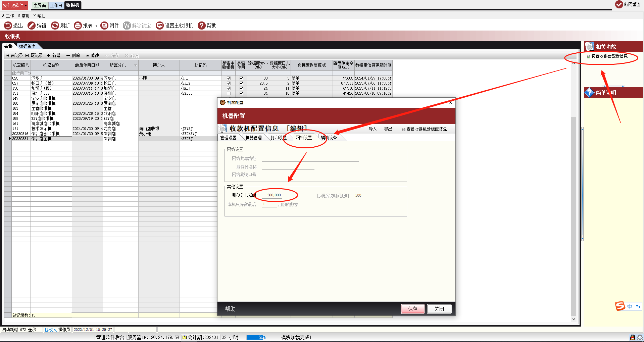The width and height of the screenshot is (644, 342).
Task: Click the 相关功能 panel header icon
Action: 590,46
